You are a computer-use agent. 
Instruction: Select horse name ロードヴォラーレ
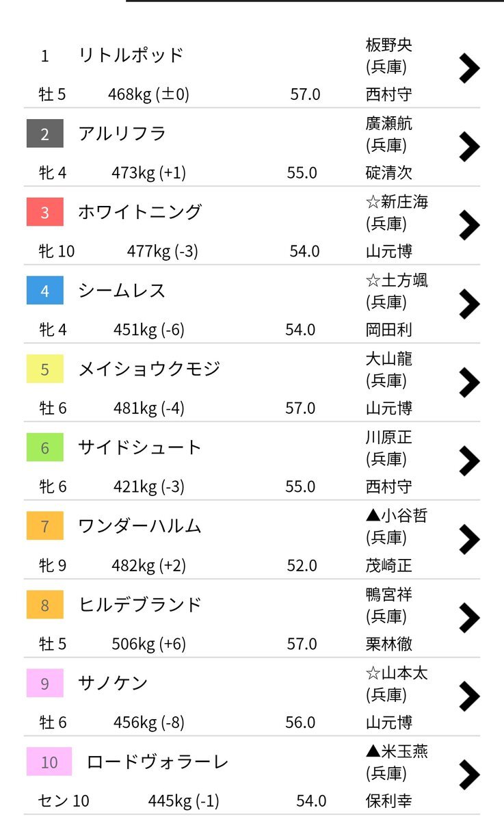tap(158, 762)
